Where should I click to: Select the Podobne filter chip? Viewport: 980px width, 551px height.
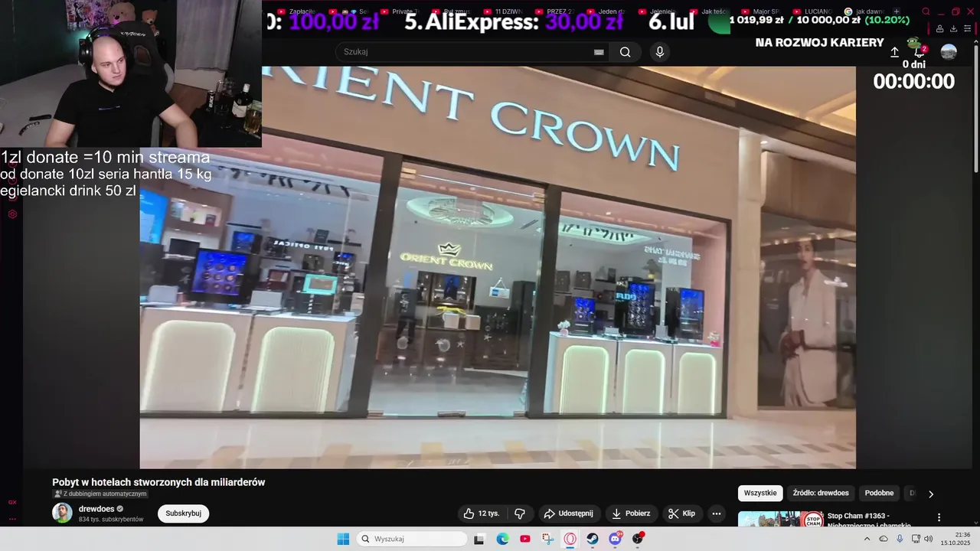click(879, 493)
